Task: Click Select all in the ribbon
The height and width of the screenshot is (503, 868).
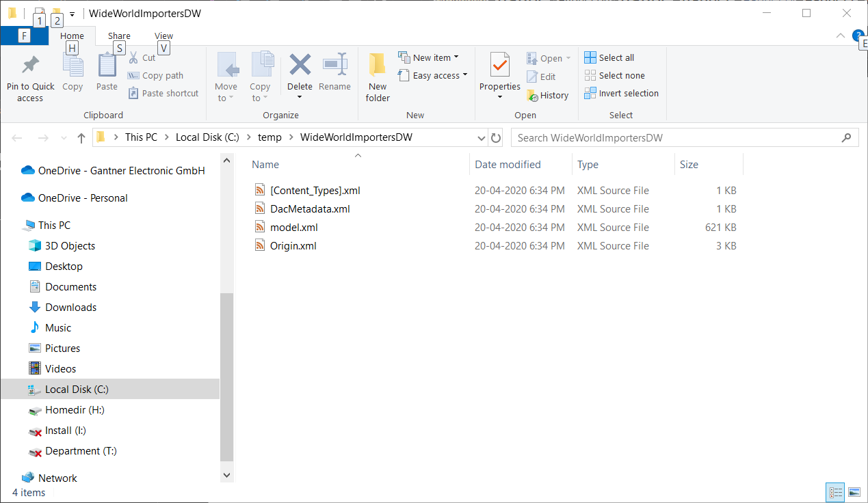Action: (609, 57)
